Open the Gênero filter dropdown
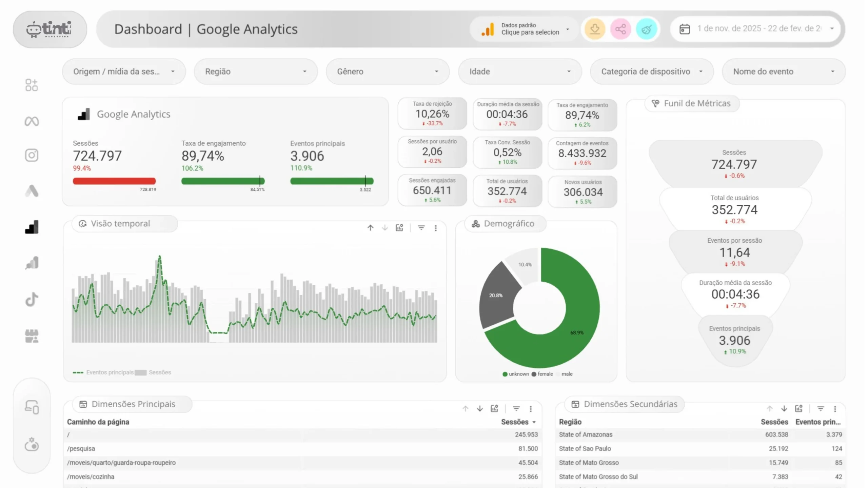868x488 pixels. click(x=388, y=72)
